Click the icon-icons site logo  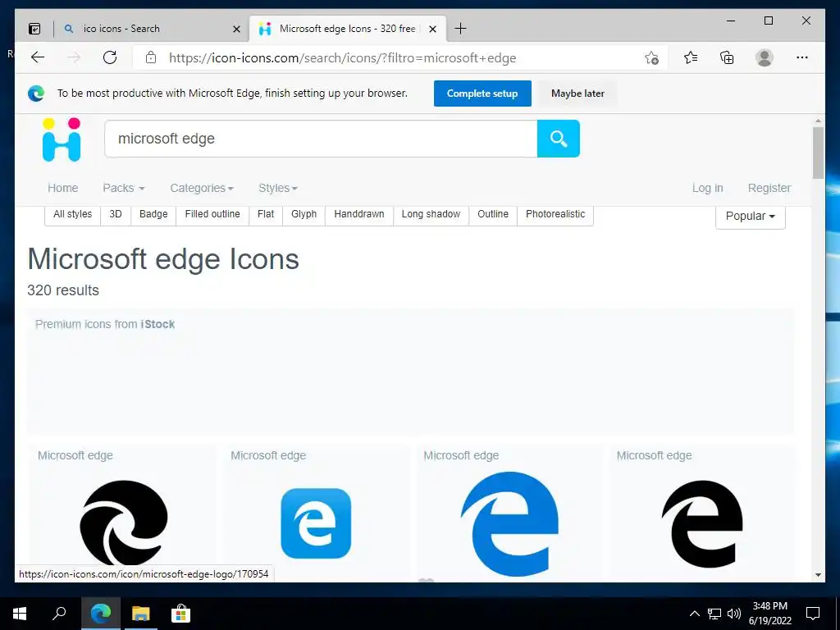(62, 139)
